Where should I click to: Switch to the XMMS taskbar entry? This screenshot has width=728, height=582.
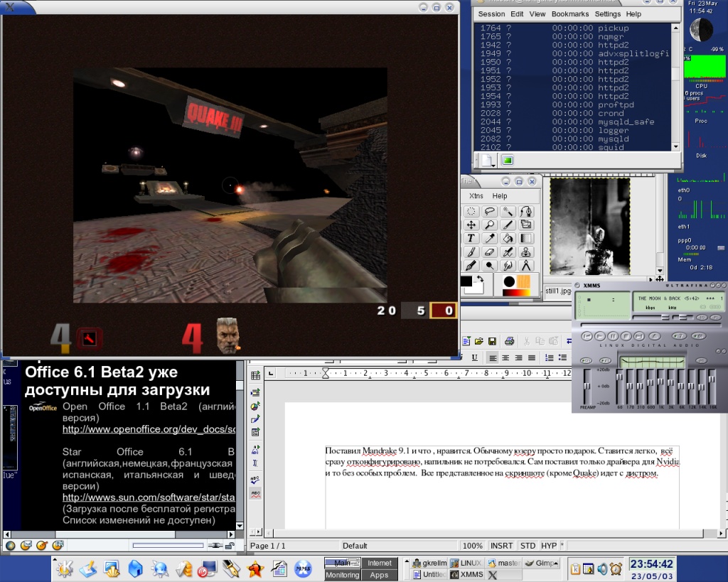point(467,575)
